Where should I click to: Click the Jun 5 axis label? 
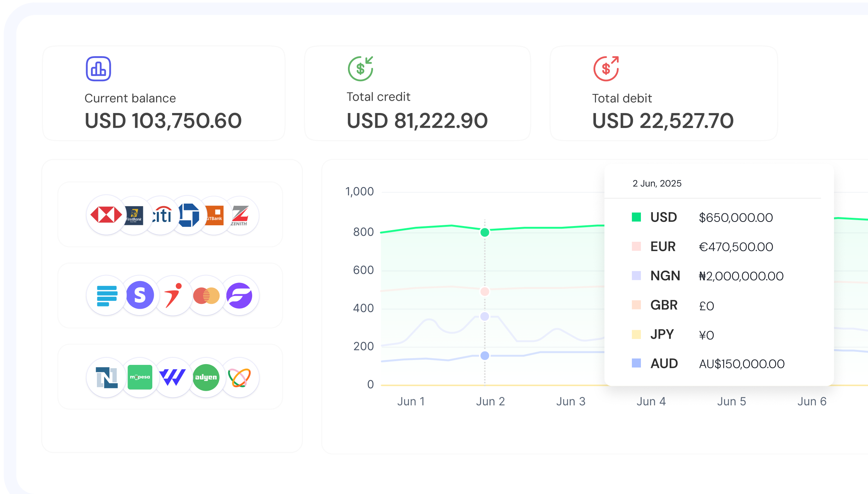click(x=731, y=401)
